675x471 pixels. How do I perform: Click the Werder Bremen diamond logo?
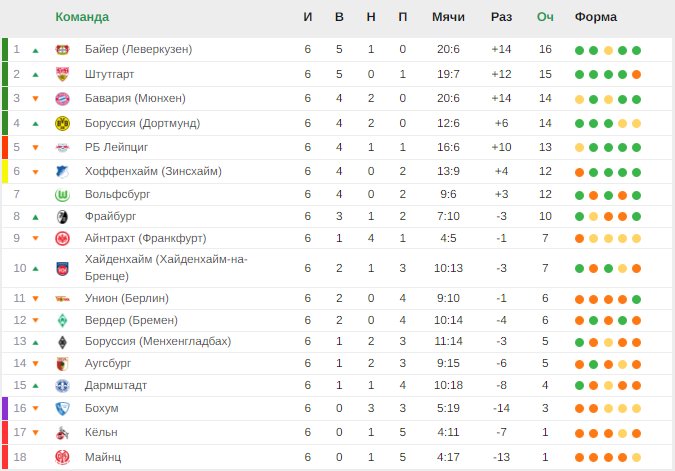tap(62, 321)
